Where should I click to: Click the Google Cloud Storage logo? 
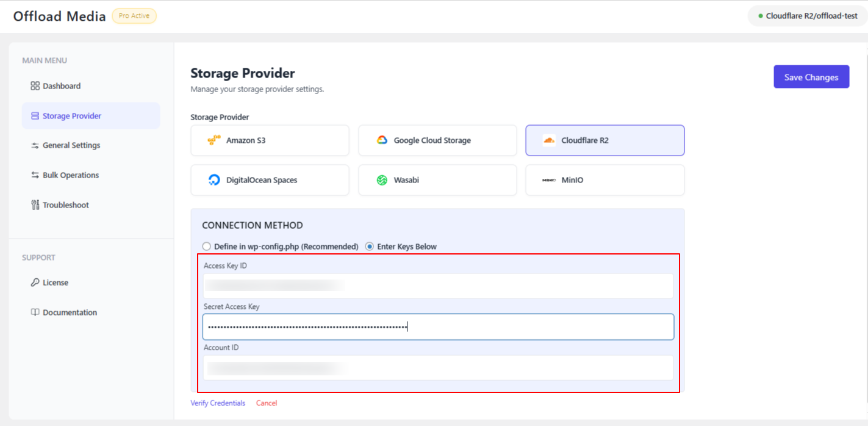click(382, 140)
